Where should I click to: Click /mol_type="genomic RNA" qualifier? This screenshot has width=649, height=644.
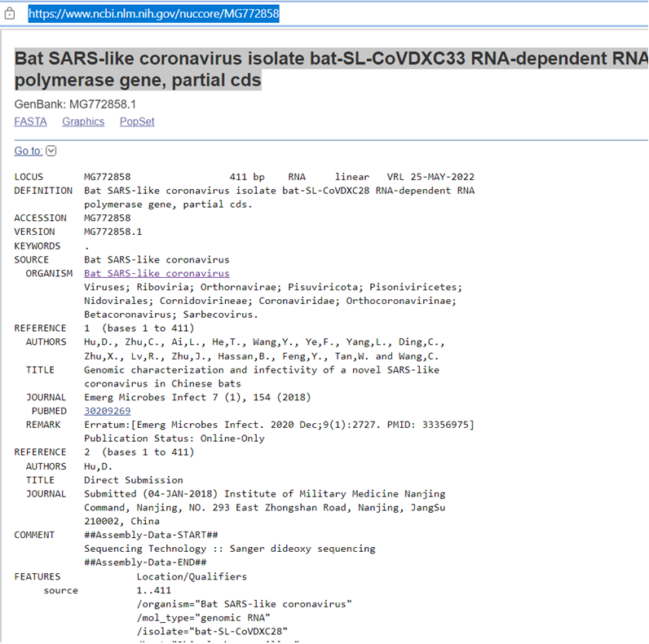tap(203, 618)
